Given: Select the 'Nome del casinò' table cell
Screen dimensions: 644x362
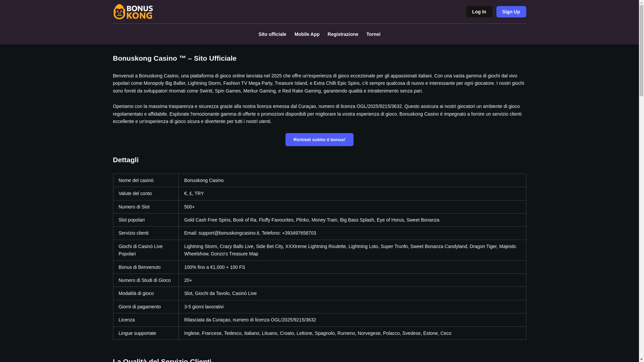Looking at the screenshot, I should [x=146, y=180].
